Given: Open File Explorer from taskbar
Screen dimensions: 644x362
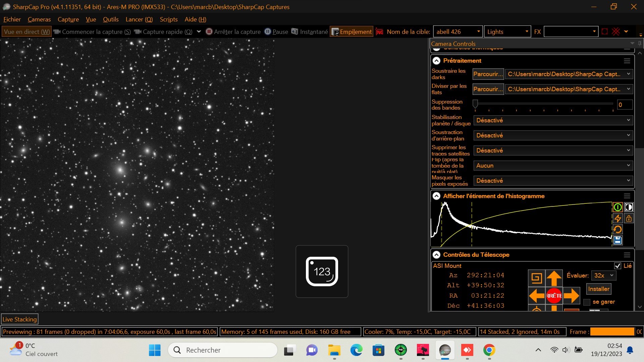Looking at the screenshot, I should click(x=334, y=350).
